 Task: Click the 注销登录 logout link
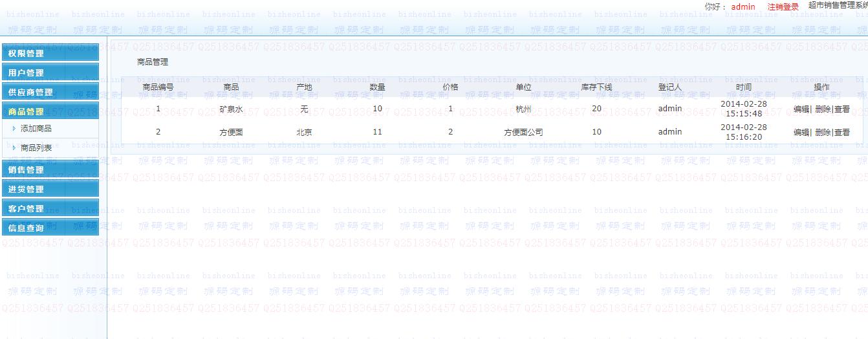point(783,6)
